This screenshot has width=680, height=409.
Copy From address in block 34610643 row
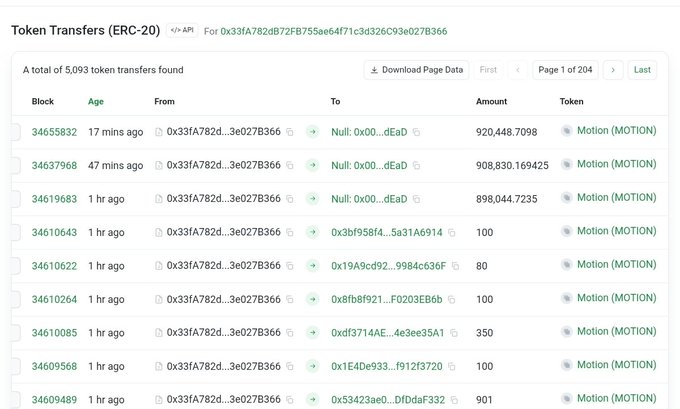tap(290, 232)
